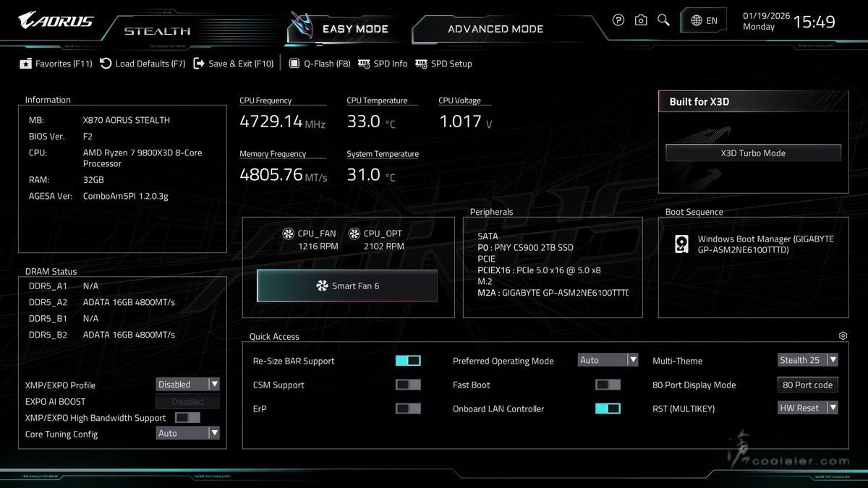The width and height of the screenshot is (868, 488).
Task: Switch to the Advanced Mode tab
Action: [495, 29]
